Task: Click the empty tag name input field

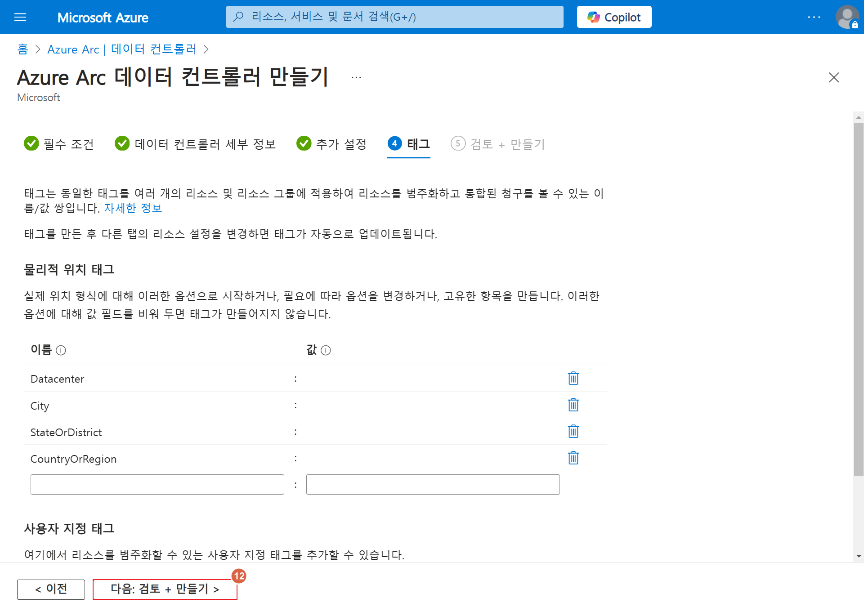Action: [x=157, y=485]
